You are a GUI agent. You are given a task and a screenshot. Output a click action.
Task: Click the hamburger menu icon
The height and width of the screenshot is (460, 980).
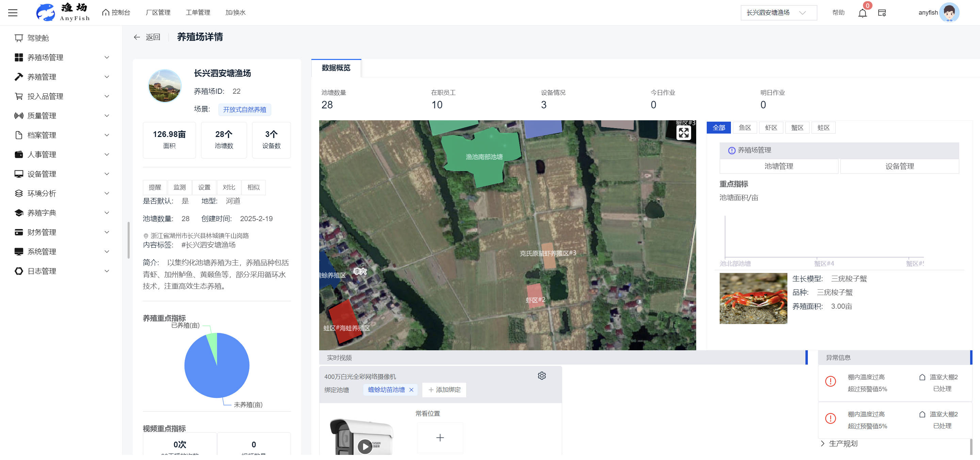[13, 13]
